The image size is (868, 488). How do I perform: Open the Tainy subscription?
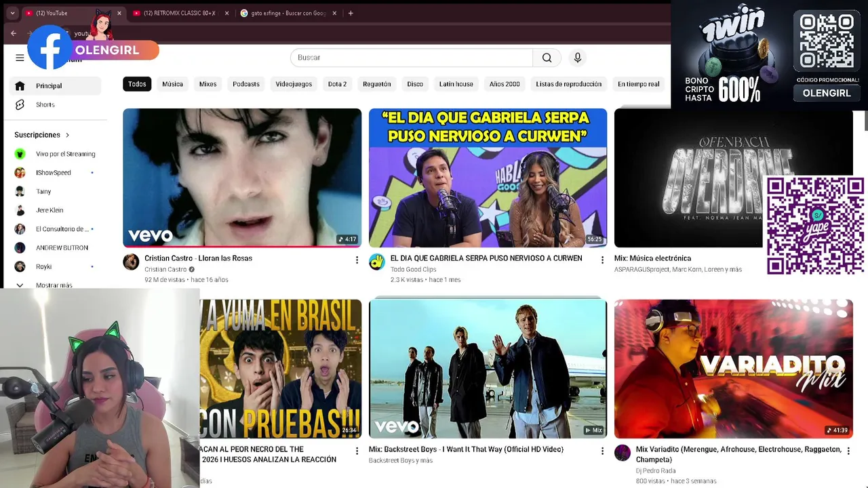(x=56, y=192)
